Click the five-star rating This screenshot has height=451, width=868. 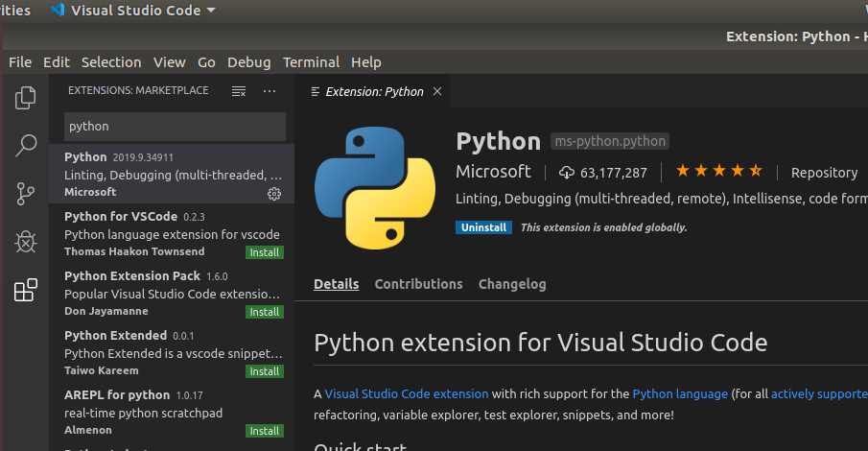(x=719, y=171)
